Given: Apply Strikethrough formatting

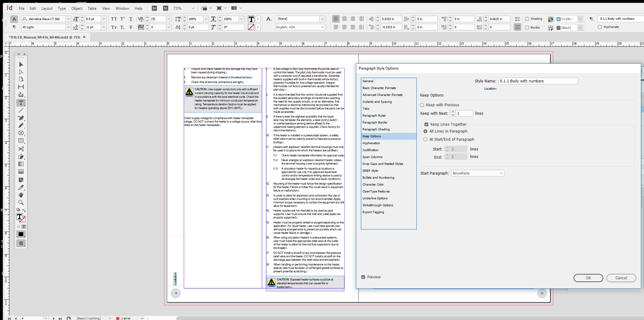Looking at the screenshot, I should click(131, 27).
